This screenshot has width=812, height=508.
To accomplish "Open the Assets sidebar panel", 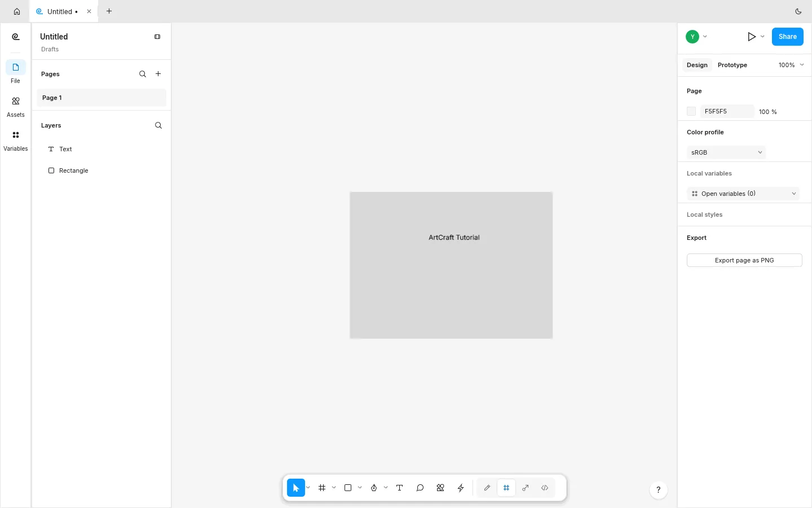I will tap(16, 106).
